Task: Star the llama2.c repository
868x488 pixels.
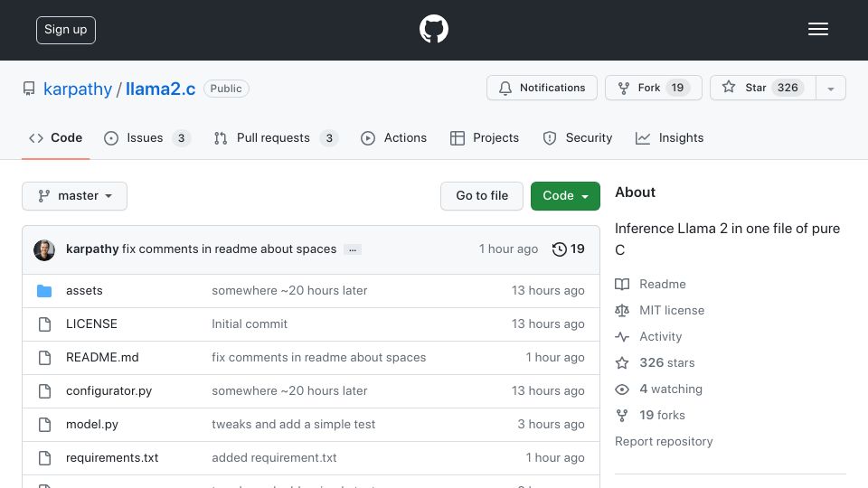Action: (763, 88)
